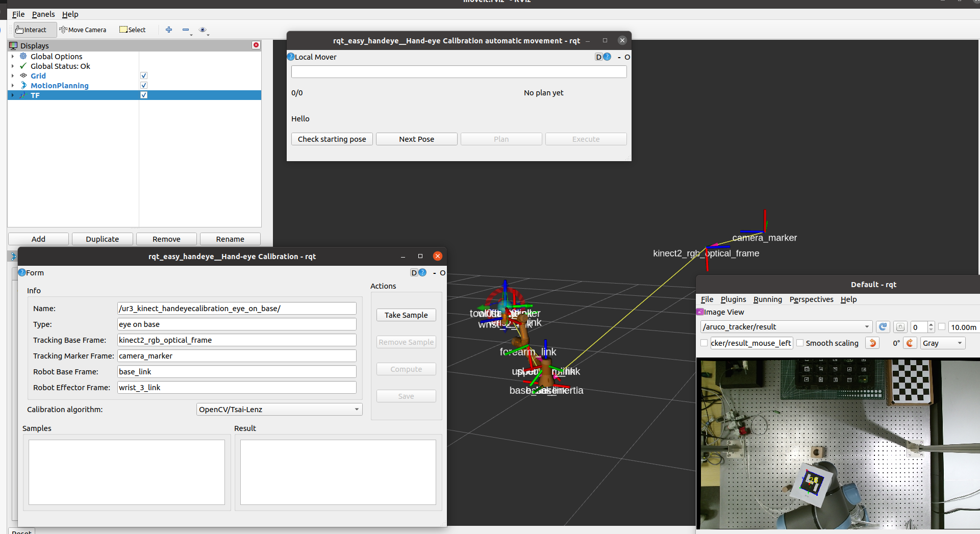Click the zoom 1:1 icon in Image View
The image size is (980, 534).
(900, 327)
